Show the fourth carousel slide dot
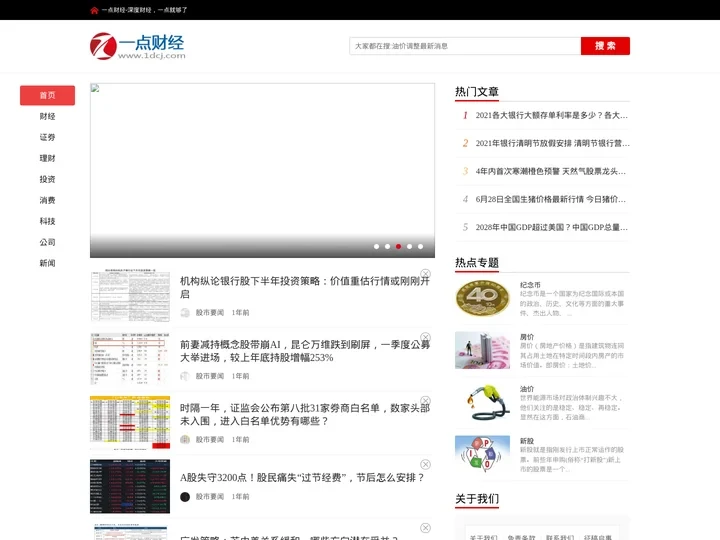This screenshot has height=540, width=720. 410,247
